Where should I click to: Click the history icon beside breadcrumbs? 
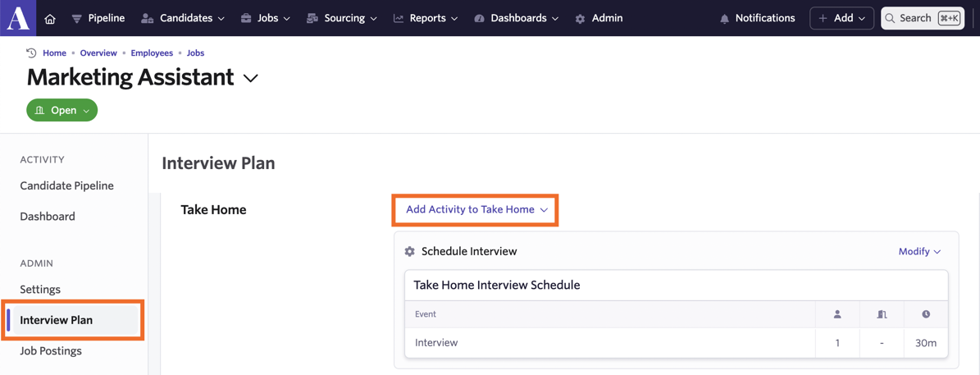click(31, 53)
